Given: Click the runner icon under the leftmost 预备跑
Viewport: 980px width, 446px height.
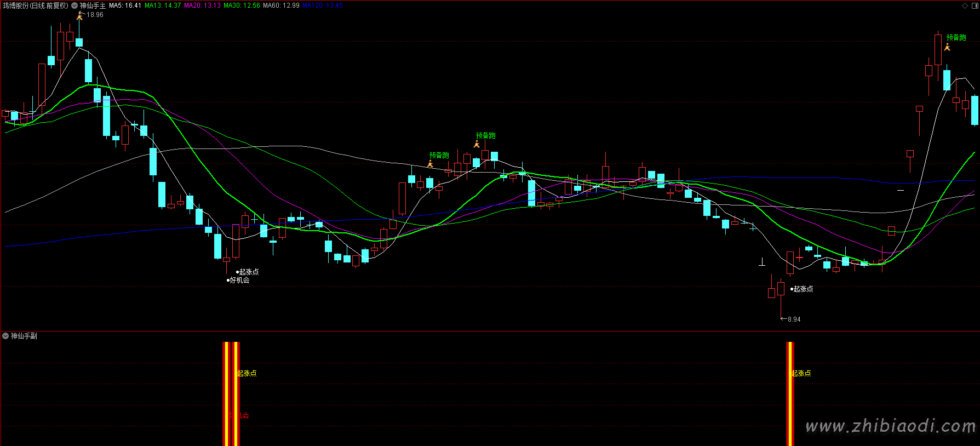Looking at the screenshot, I should 430,164.
